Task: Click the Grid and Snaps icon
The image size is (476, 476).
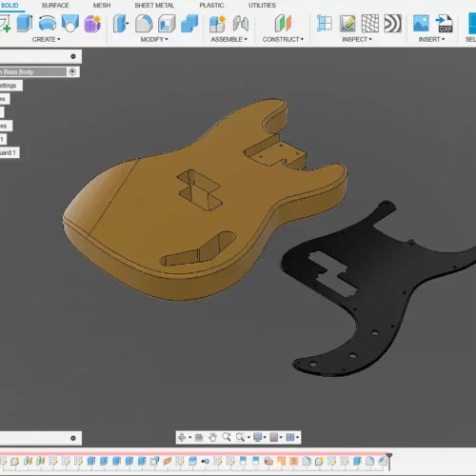Action: click(274, 437)
